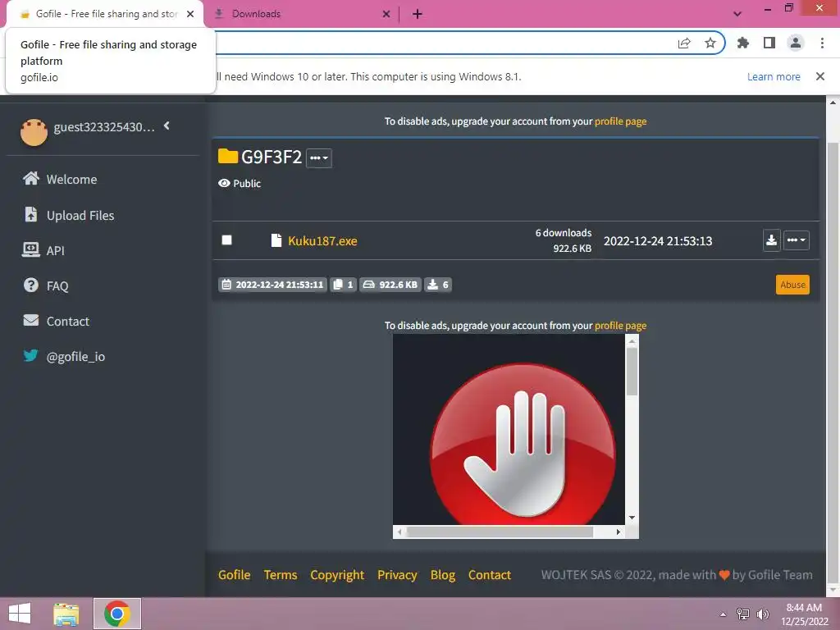Click the G9F3F2 folder icon
The width and height of the screenshot is (840, 630).
228,156
